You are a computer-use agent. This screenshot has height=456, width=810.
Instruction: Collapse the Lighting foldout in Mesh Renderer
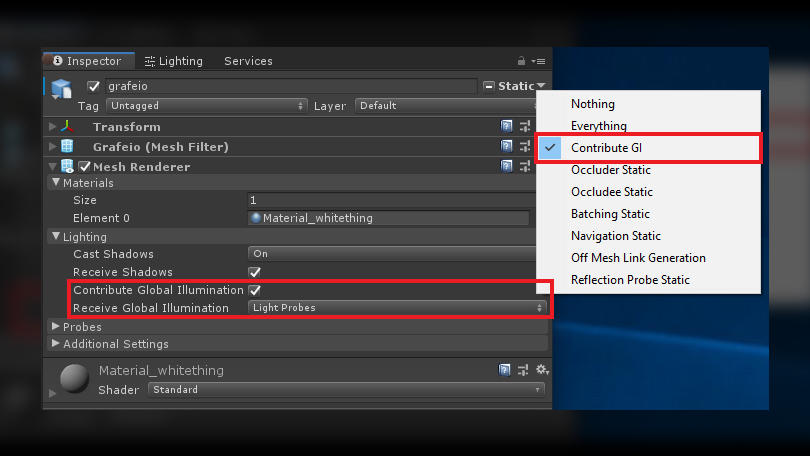point(56,237)
